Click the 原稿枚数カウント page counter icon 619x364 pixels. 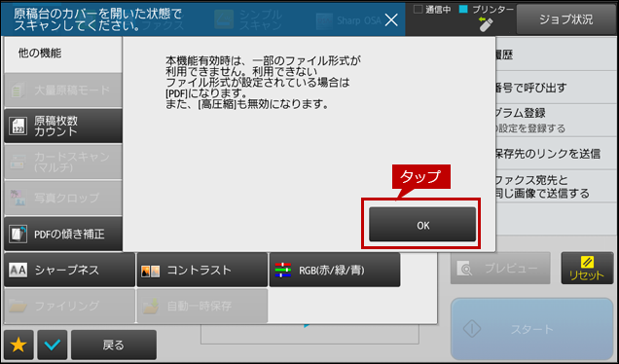pyautogui.click(x=18, y=127)
